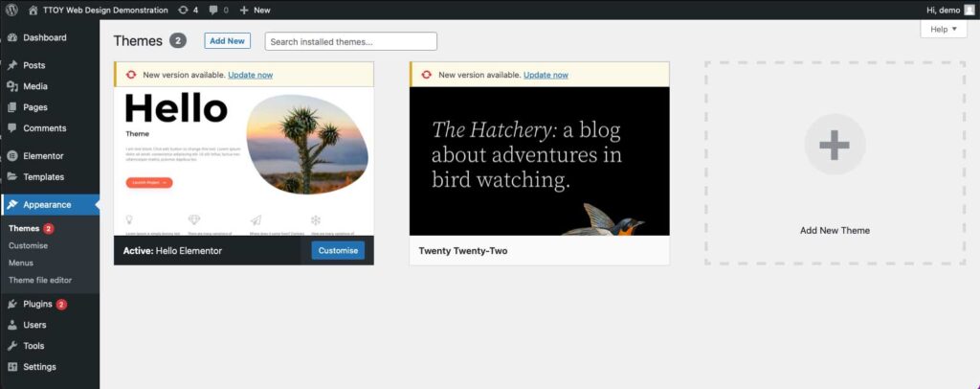The width and height of the screenshot is (980, 389).
Task: Click the red 2 badge next to Themes submenu
Action: pos(49,229)
